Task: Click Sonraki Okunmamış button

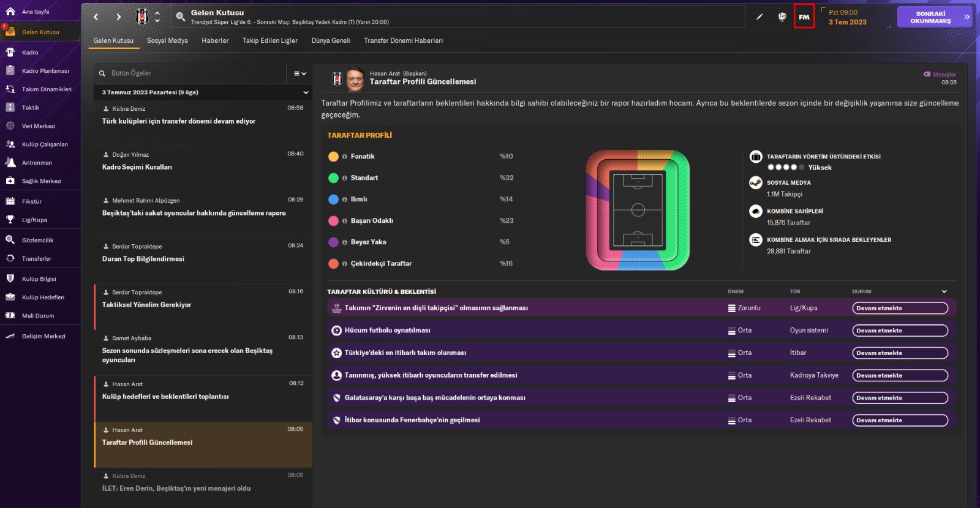Action: (x=934, y=17)
